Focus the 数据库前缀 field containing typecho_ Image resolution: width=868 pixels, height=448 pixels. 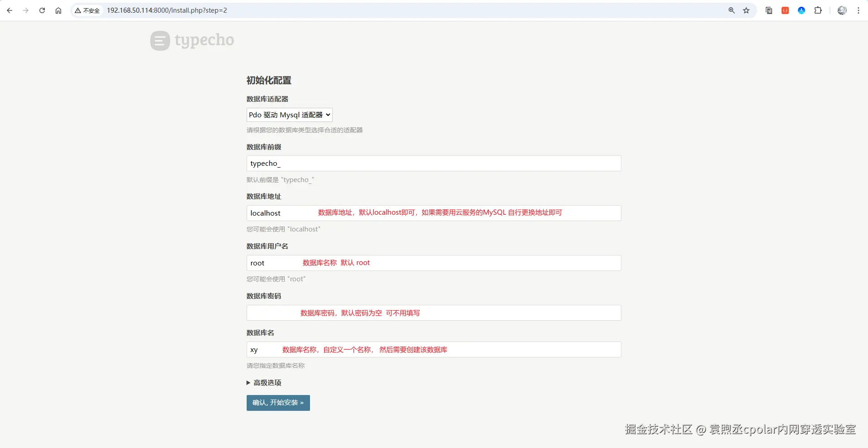(434, 164)
